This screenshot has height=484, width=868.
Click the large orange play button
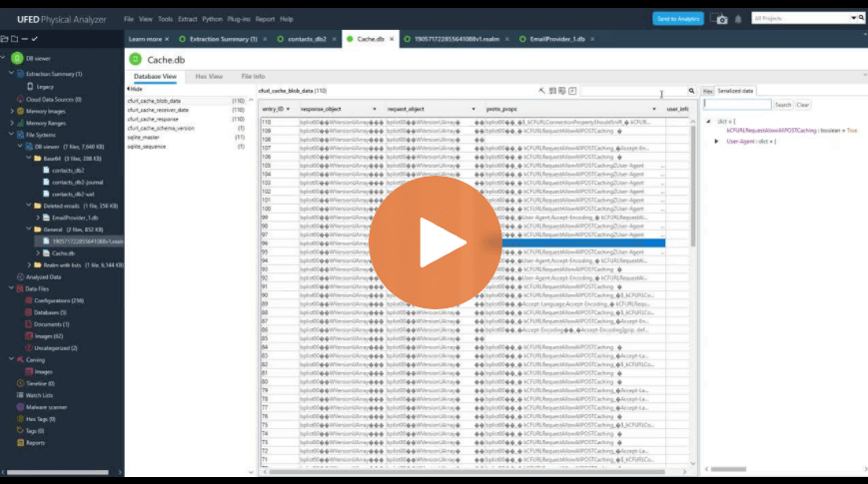click(435, 242)
